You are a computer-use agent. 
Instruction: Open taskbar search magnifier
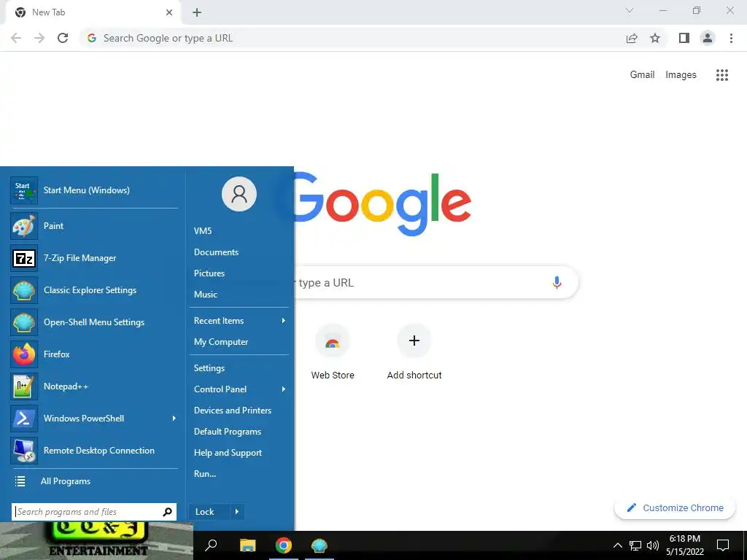[211, 545]
